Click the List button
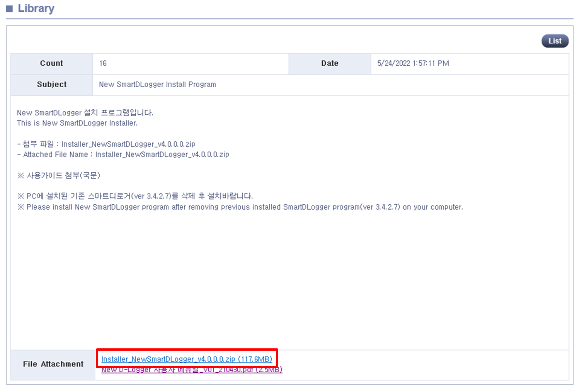 point(555,41)
